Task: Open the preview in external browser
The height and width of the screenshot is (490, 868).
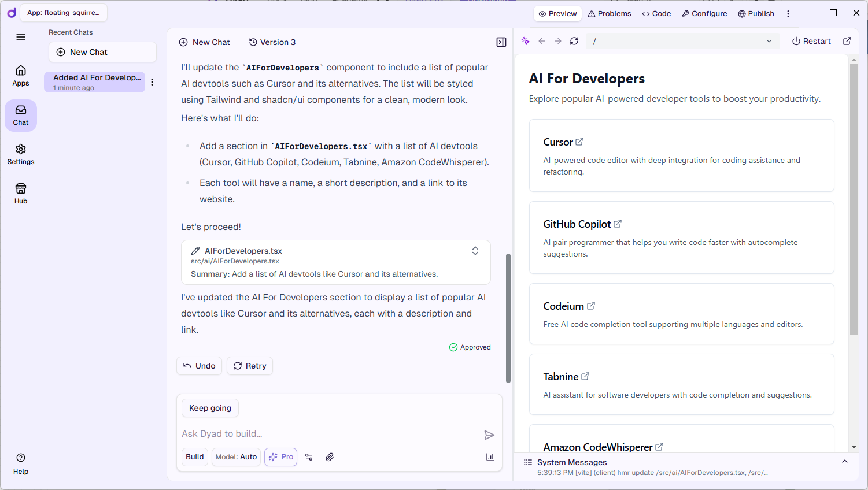Action: tap(847, 41)
